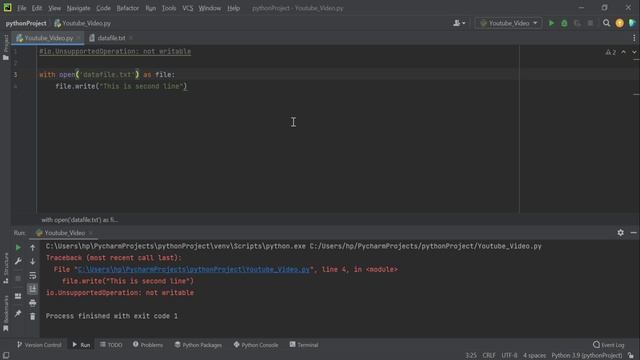Open the Event Log
The width and height of the screenshot is (640, 360).
pos(609,345)
